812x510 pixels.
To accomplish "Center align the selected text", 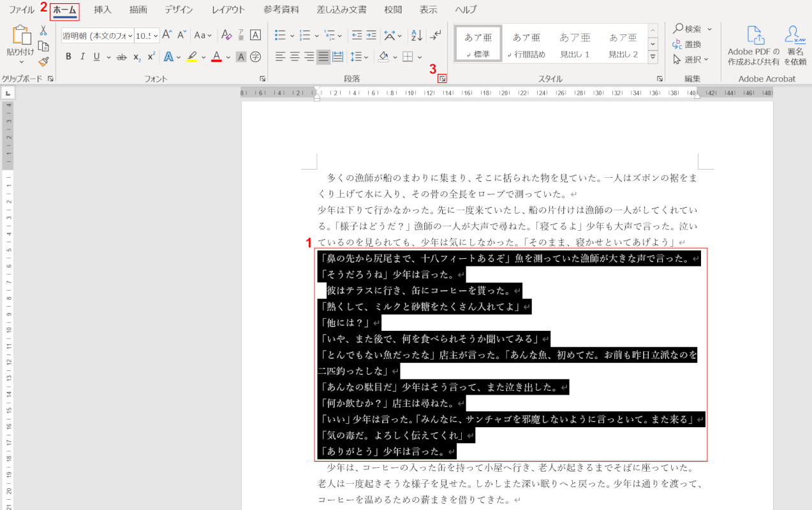I will pyautogui.click(x=295, y=57).
